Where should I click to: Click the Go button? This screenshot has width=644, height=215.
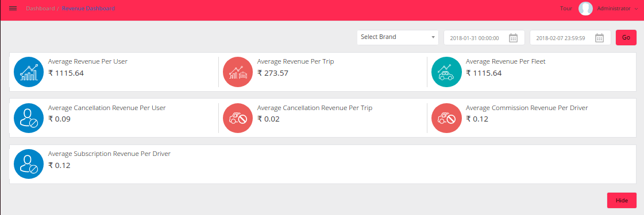pos(626,37)
